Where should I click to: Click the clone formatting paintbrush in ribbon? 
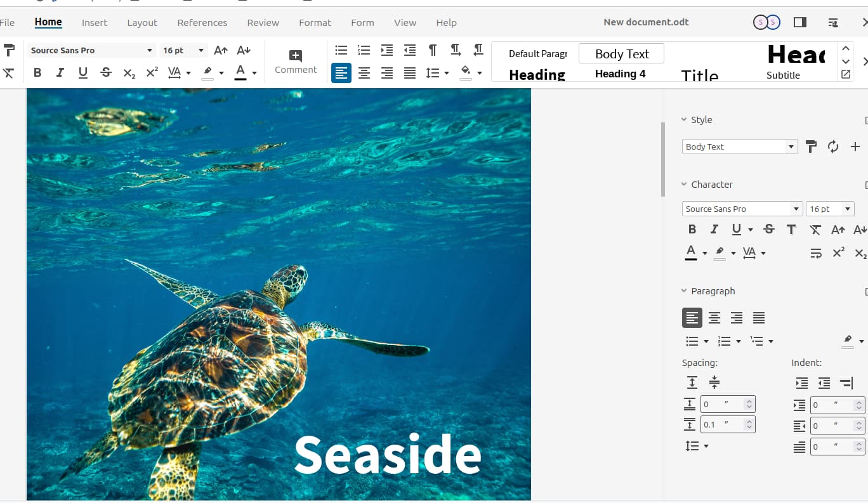coord(9,50)
